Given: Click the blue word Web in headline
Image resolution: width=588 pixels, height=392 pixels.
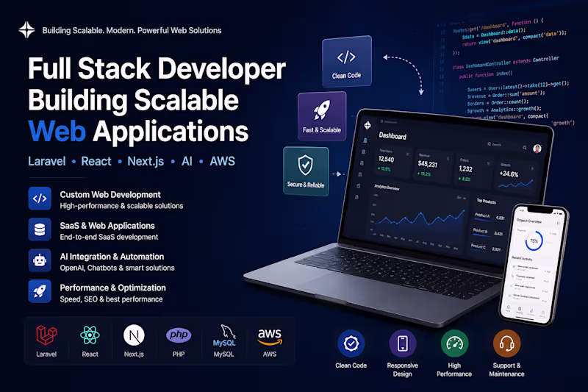Looking at the screenshot, I should 57,132.
